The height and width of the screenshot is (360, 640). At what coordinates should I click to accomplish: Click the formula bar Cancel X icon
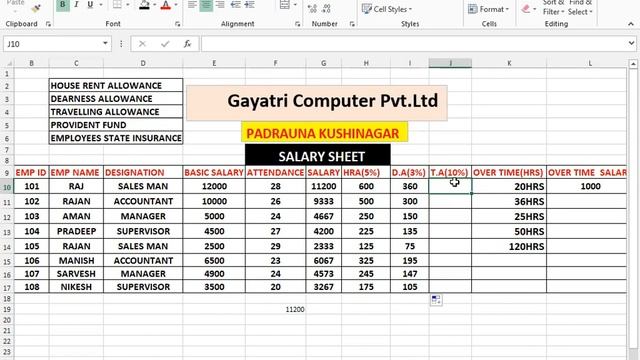pyautogui.click(x=142, y=44)
